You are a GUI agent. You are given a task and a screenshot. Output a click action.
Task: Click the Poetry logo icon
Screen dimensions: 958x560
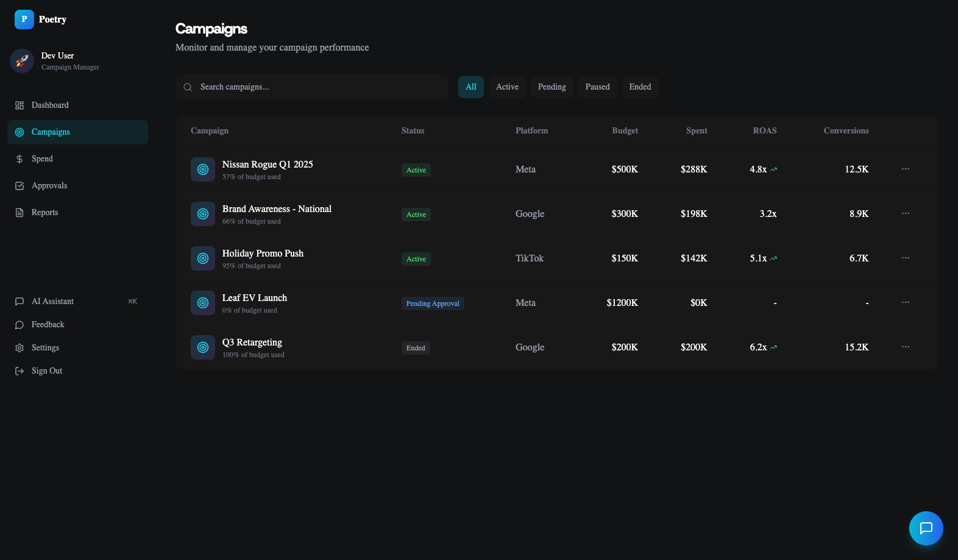tap(24, 19)
